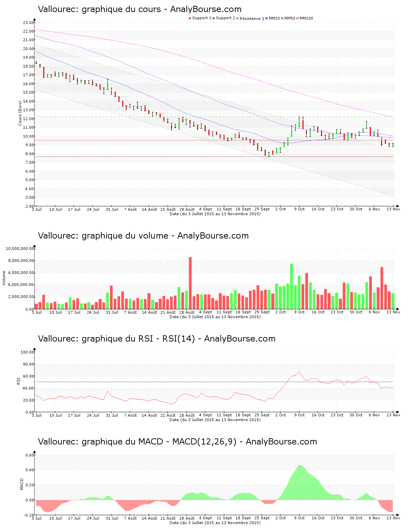Screen dimensions: 412x532
Task: Click the 10,000,000.00 value on the volume axis
Action: click(x=20, y=248)
